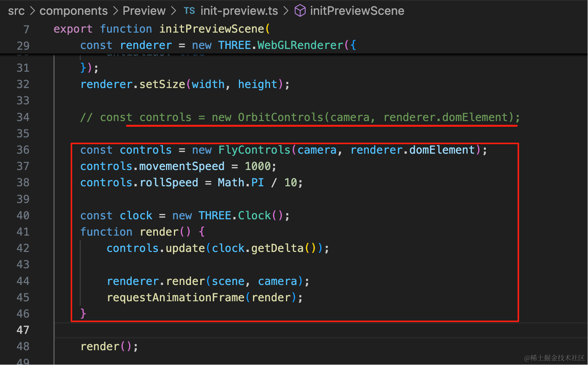Image resolution: width=588 pixels, height=365 pixels.
Task: Place cursor on empty line 47
Action: 321,330
